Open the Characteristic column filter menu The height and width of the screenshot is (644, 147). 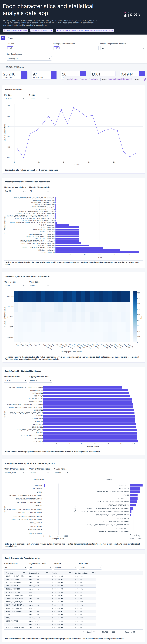click(47, 573)
